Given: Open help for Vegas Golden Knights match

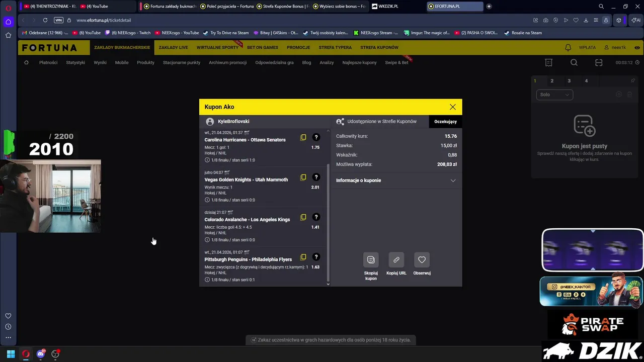Looking at the screenshot, I should 316,177.
